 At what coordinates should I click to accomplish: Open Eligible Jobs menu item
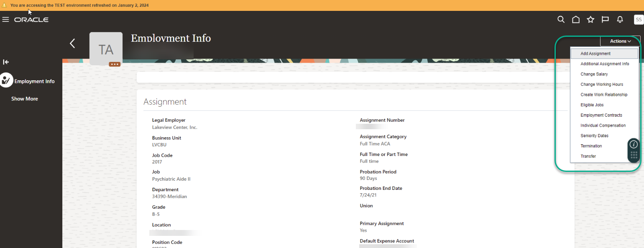coord(604,105)
